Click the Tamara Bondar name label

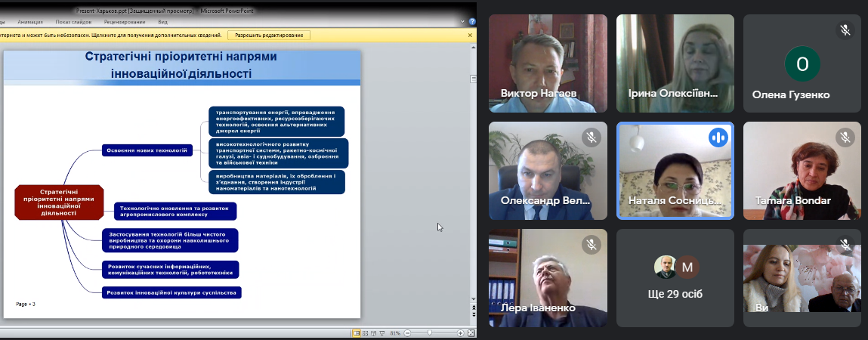pyautogui.click(x=793, y=200)
